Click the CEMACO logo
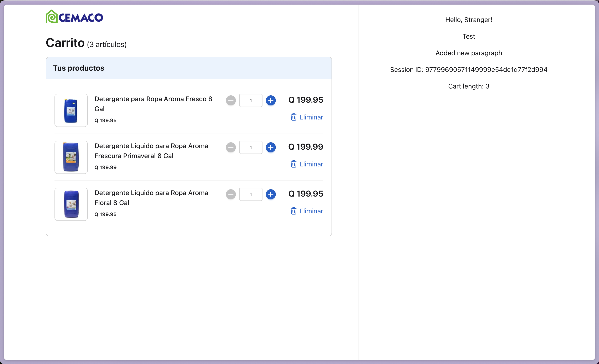The width and height of the screenshot is (599, 364). [74, 16]
